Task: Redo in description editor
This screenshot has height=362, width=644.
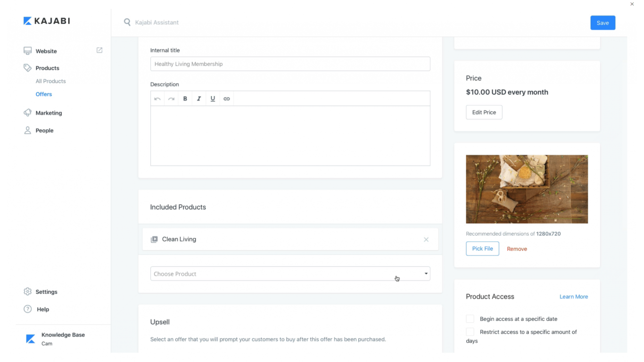Action: coord(171,99)
